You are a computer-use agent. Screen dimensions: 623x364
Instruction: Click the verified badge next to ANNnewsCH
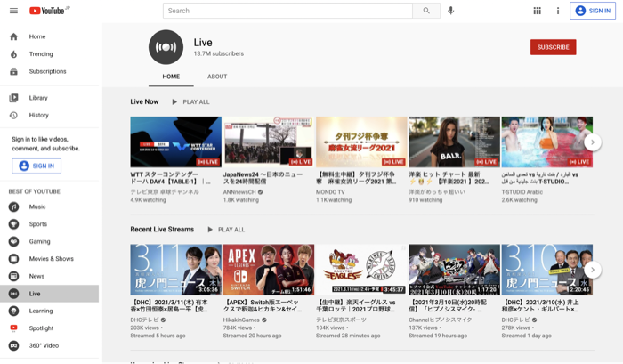click(x=260, y=192)
